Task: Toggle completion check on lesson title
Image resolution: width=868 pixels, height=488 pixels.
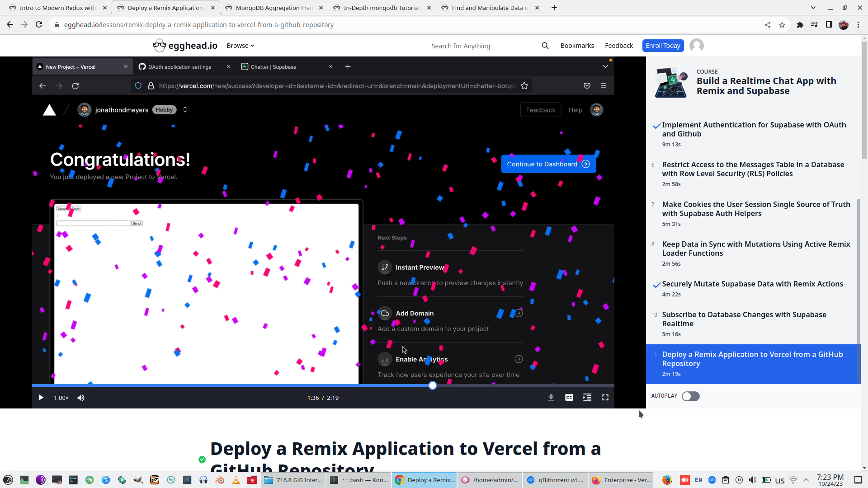Action: (202, 460)
